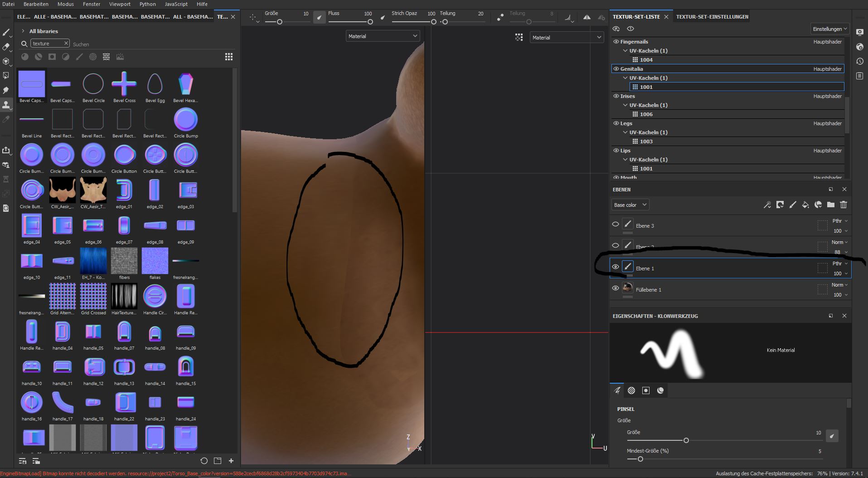Select the Eraser tool

(x=6, y=47)
